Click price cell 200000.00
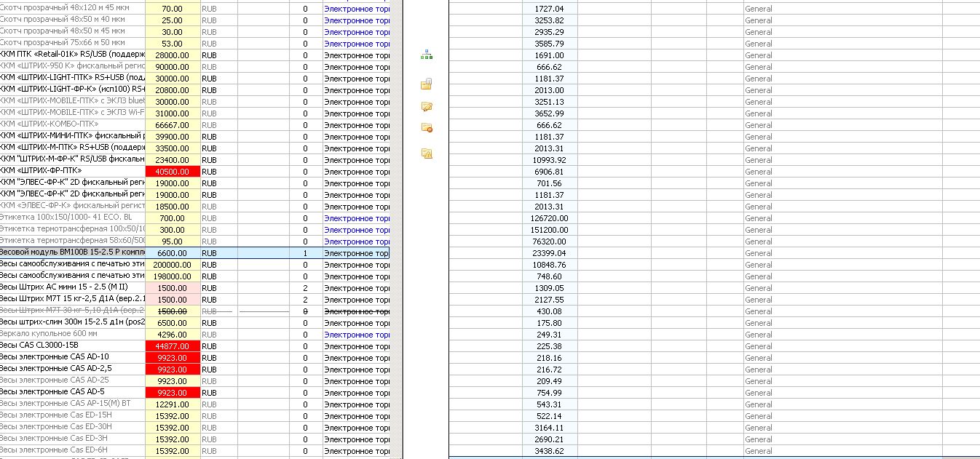This screenshot has height=459, width=980. (x=173, y=265)
